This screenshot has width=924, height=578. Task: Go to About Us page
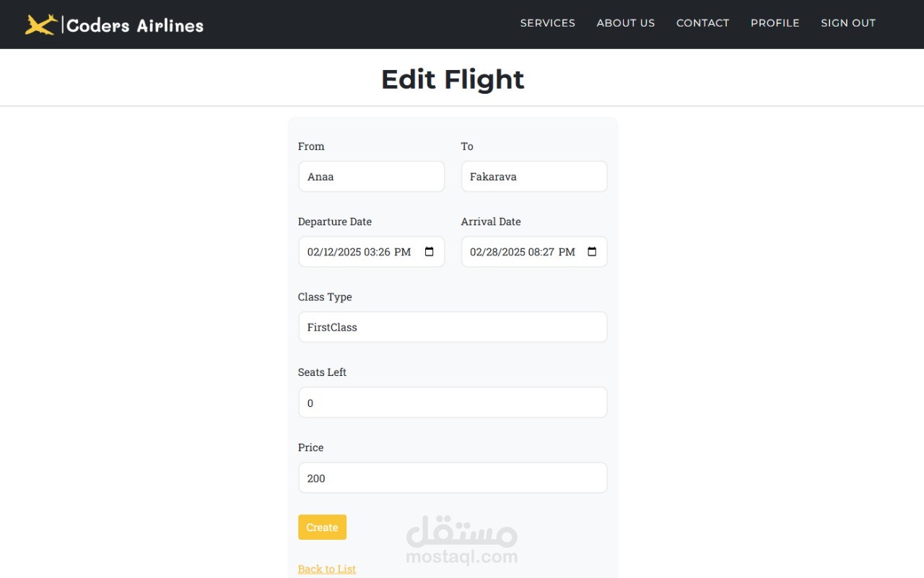[626, 23]
